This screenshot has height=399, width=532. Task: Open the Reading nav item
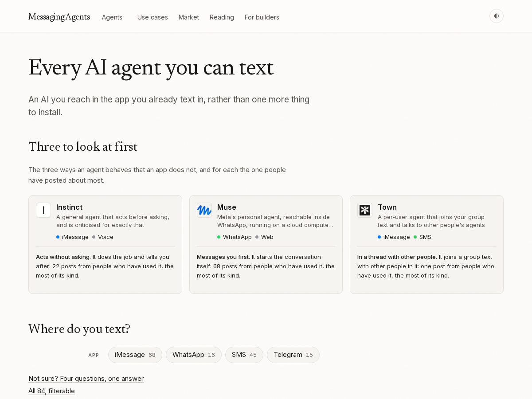[x=222, y=17]
